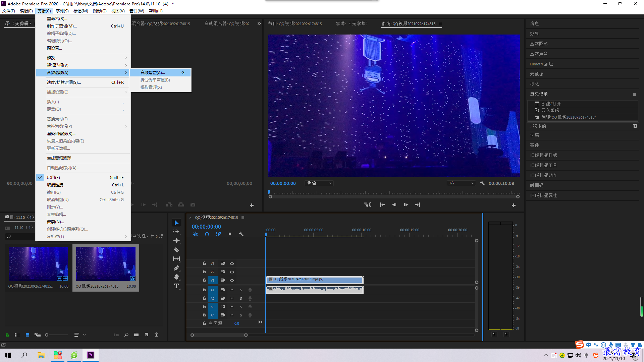The width and height of the screenshot is (644, 362).
Task: Expand 视频选项(V) submenu
Action: [x=83, y=65]
